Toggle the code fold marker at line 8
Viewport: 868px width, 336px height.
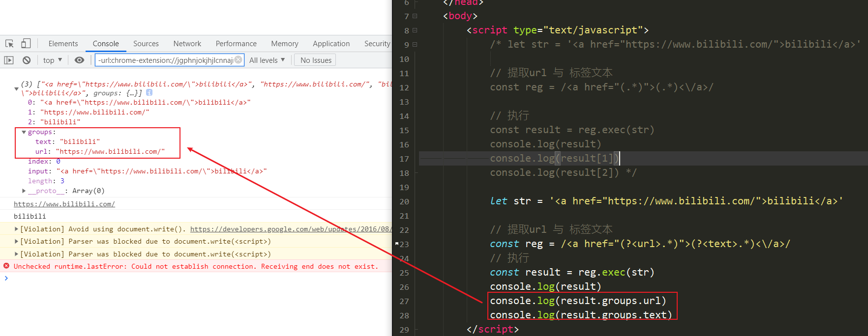[415, 30]
